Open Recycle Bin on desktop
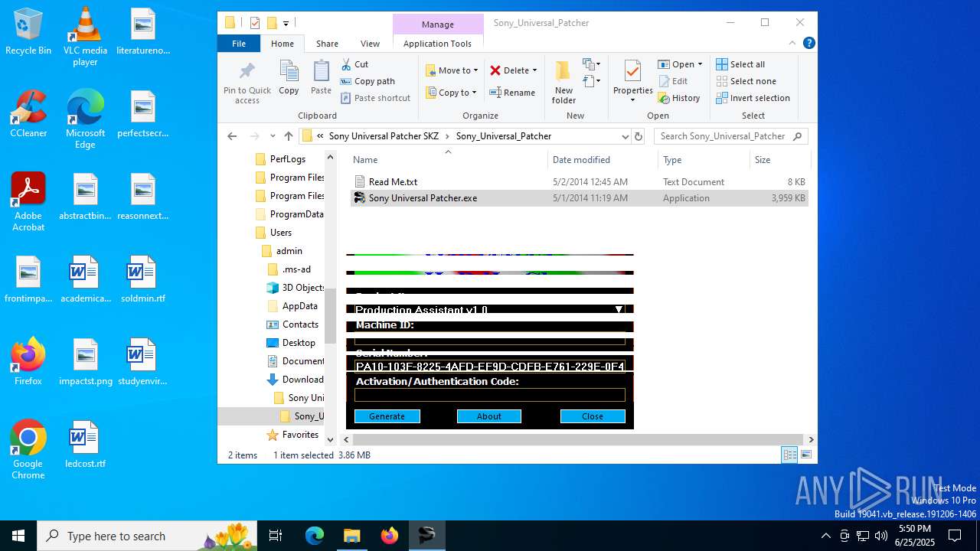Screen dimensions: 980x551 [28, 32]
